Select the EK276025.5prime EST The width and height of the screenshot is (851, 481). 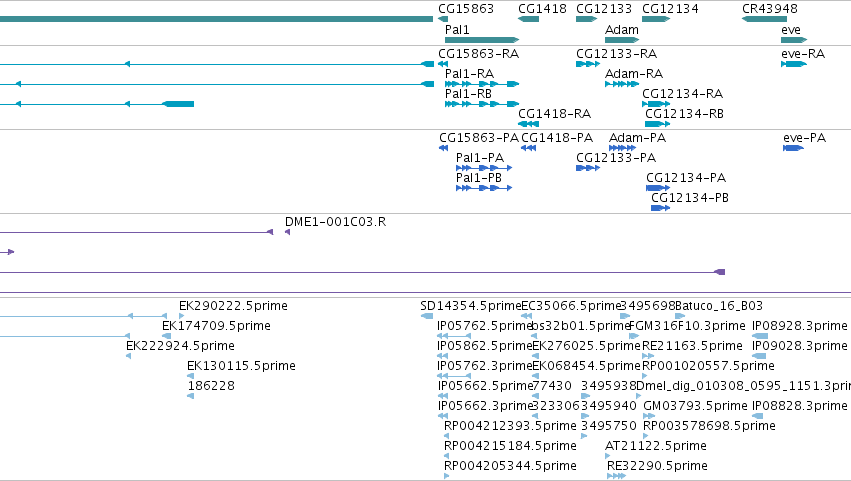click(535, 356)
